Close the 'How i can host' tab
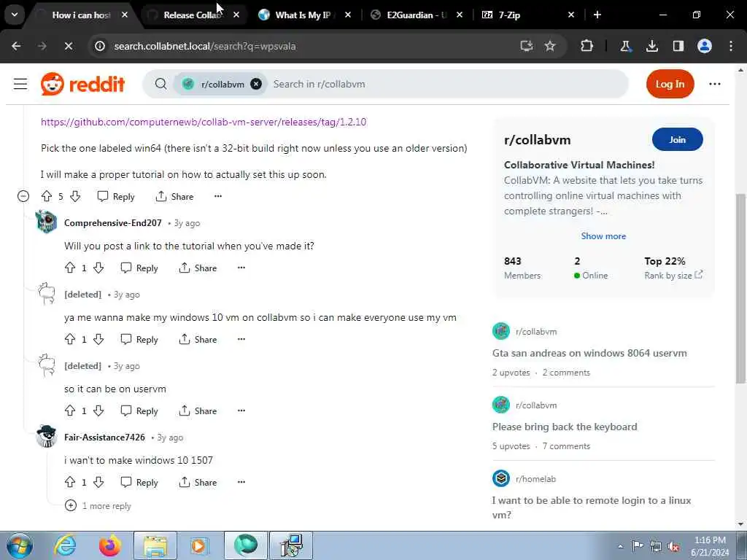747x560 pixels. coord(124,15)
